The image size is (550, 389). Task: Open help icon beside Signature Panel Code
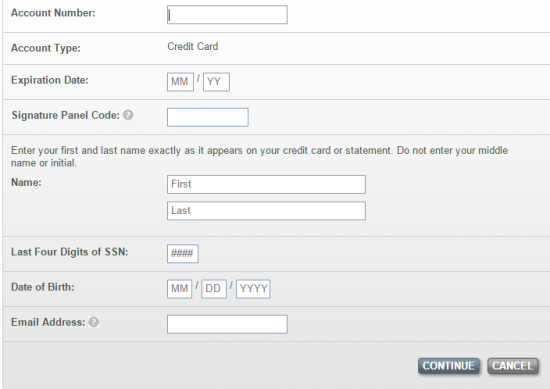pyautogui.click(x=128, y=115)
